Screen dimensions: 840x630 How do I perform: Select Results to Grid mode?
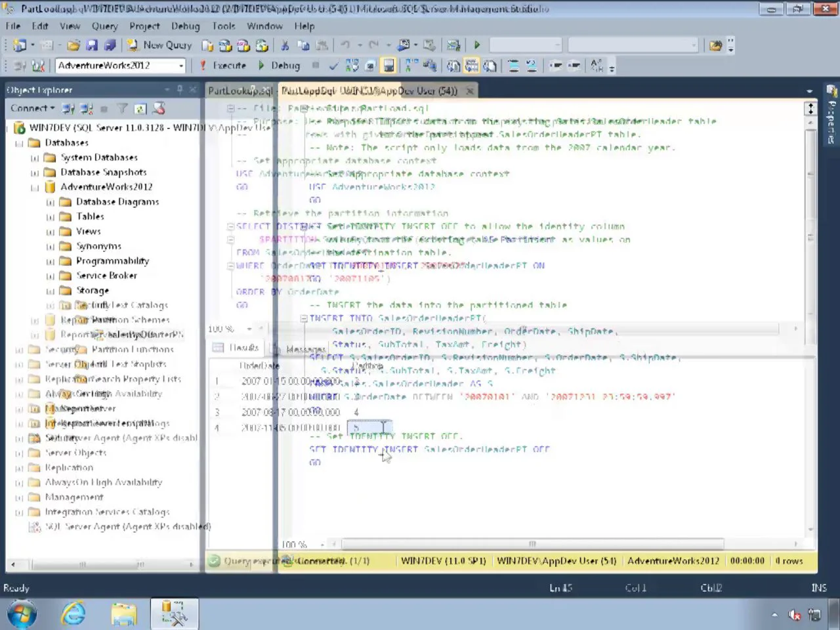pos(472,66)
